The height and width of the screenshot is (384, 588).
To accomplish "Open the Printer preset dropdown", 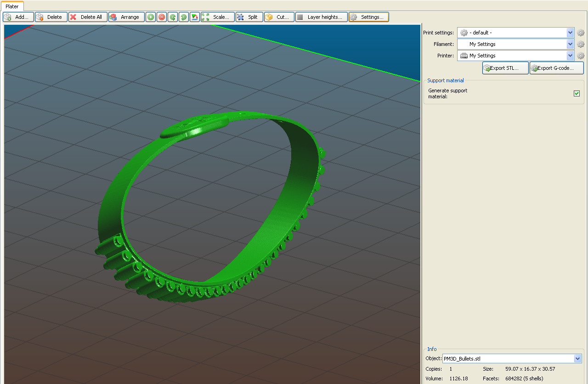I will coord(571,56).
